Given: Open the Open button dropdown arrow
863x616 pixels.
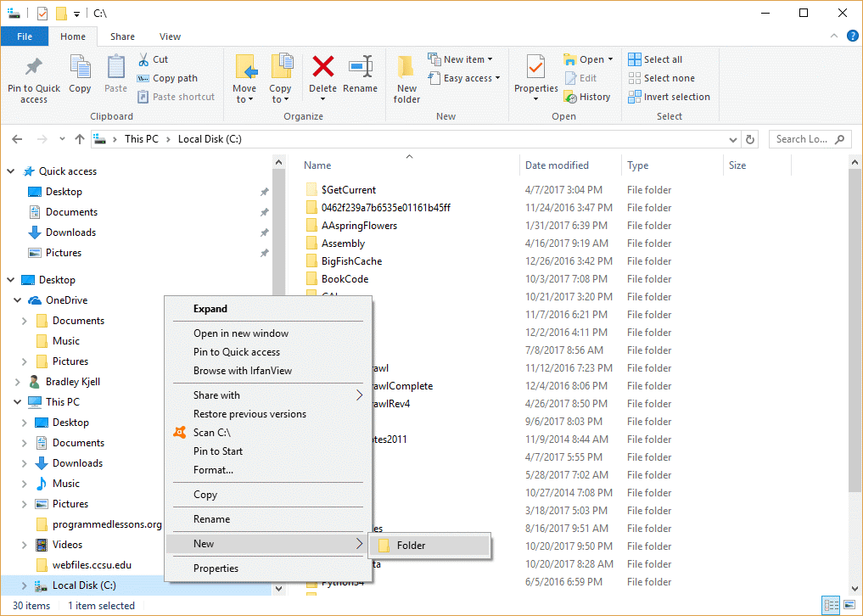Looking at the screenshot, I should coord(610,59).
